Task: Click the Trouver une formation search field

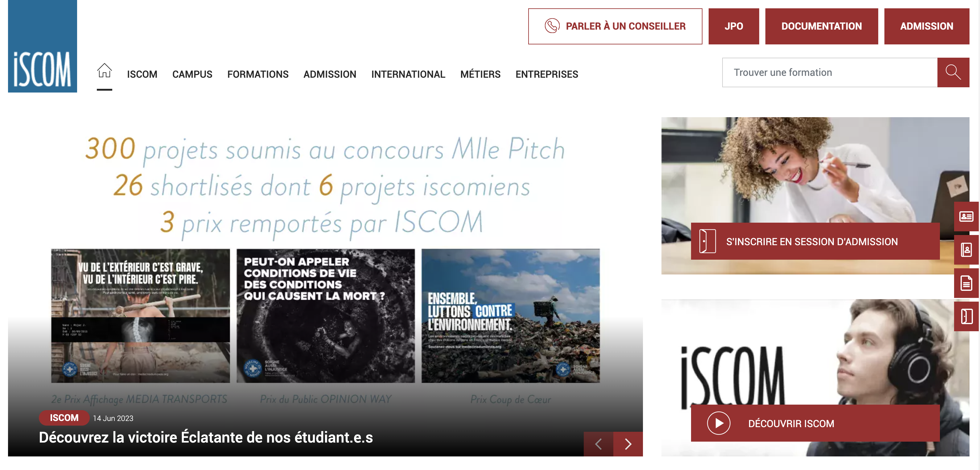Action: pos(829,72)
